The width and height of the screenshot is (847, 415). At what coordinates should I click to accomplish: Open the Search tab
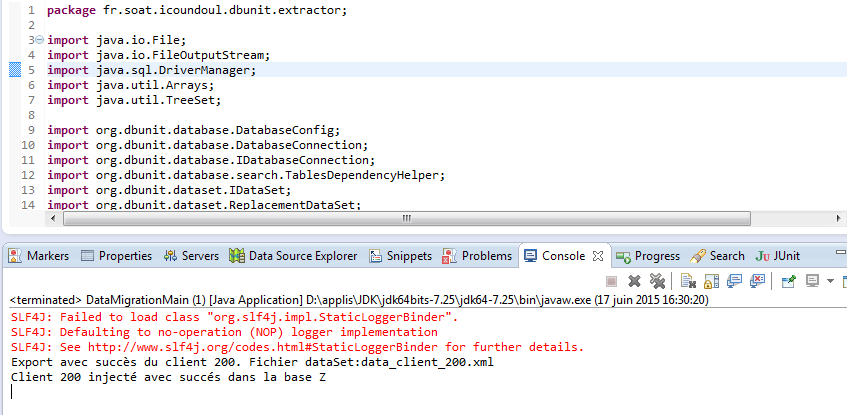pos(718,256)
